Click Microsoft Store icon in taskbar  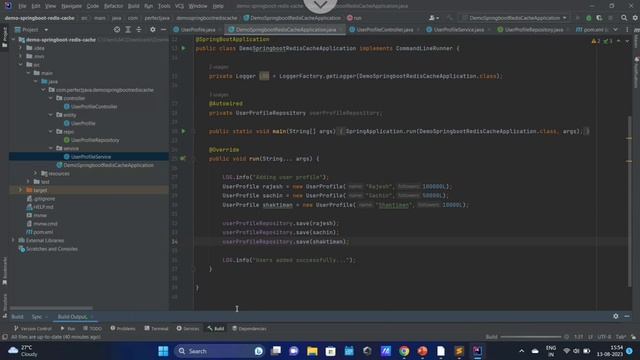pyautogui.click(x=331, y=351)
